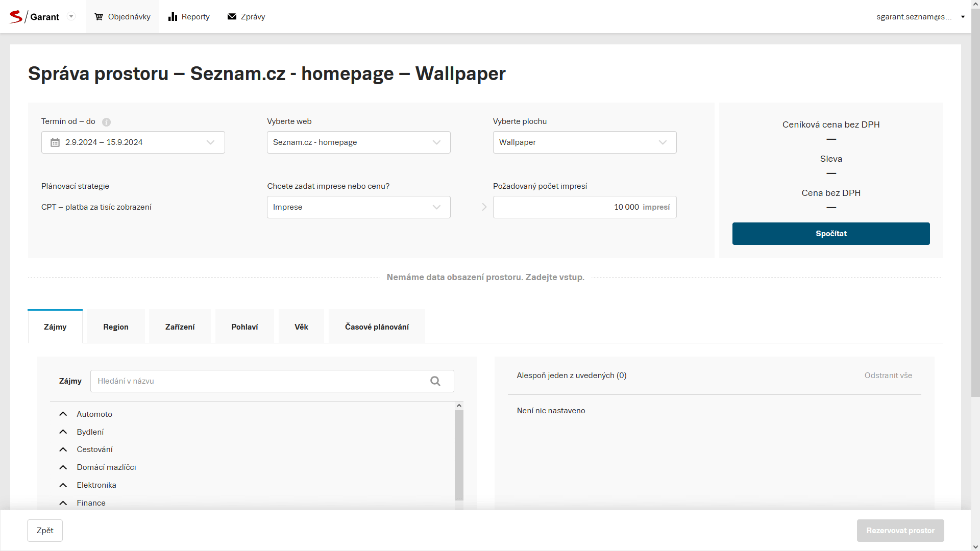Click the Zpět button
Viewport: 980px width, 551px height.
[x=45, y=531]
